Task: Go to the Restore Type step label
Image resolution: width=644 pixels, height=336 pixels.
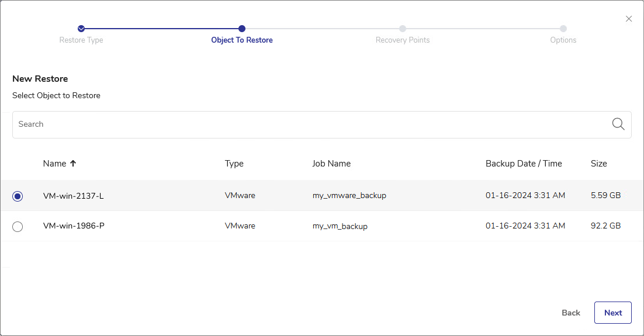Action: click(81, 40)
